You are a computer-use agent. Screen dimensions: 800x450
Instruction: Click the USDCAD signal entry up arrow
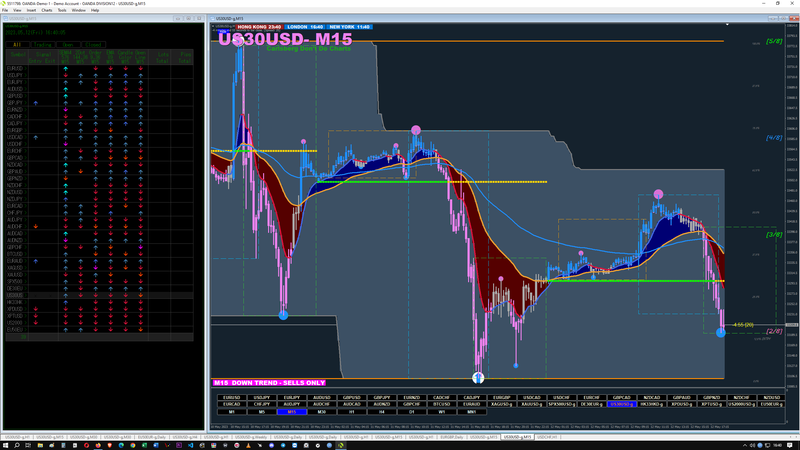pos(36,137)
